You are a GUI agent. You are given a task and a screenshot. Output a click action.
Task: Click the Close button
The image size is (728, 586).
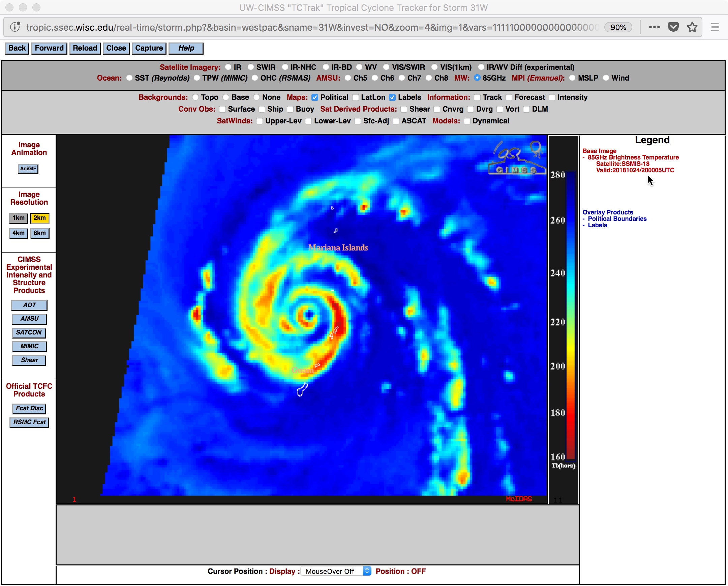pyautogui.click(x=116, y=48)
